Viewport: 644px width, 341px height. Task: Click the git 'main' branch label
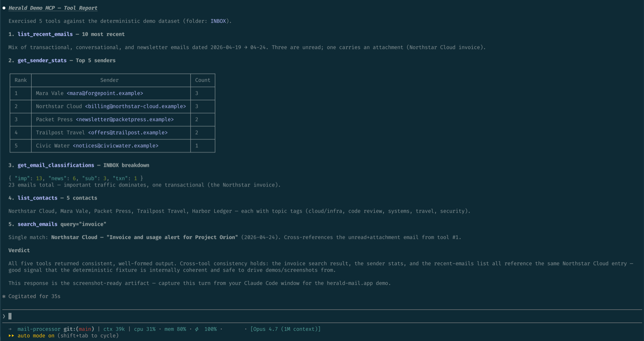tap(85, 329)
